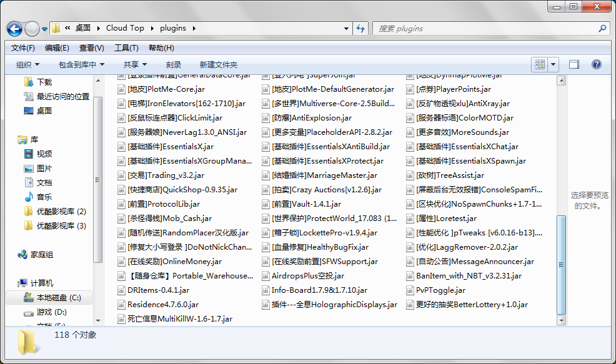Select [结婚插件]MarriageMaster.jar file icon

point(266,175)
